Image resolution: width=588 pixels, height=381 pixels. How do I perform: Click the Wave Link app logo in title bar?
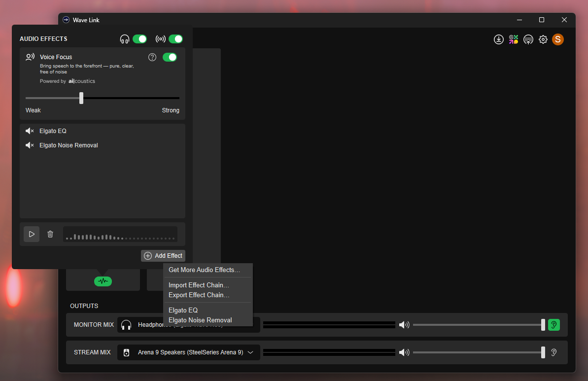click(66, 20)
